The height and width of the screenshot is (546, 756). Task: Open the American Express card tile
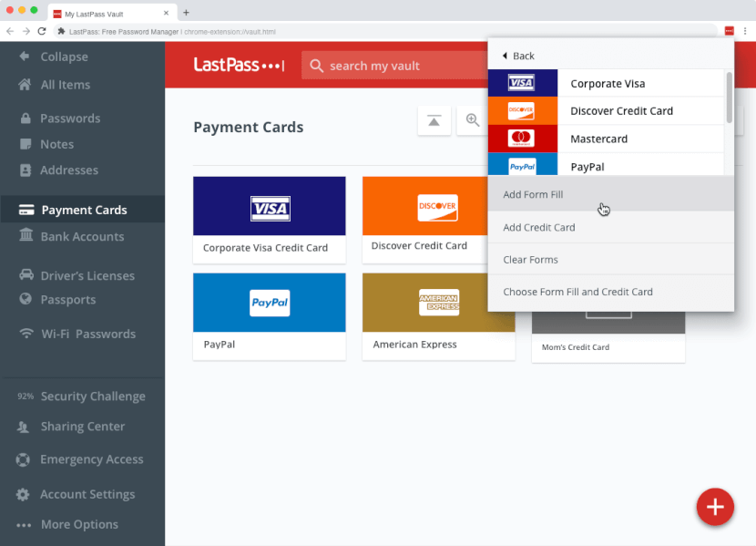[x=438, y=316]
